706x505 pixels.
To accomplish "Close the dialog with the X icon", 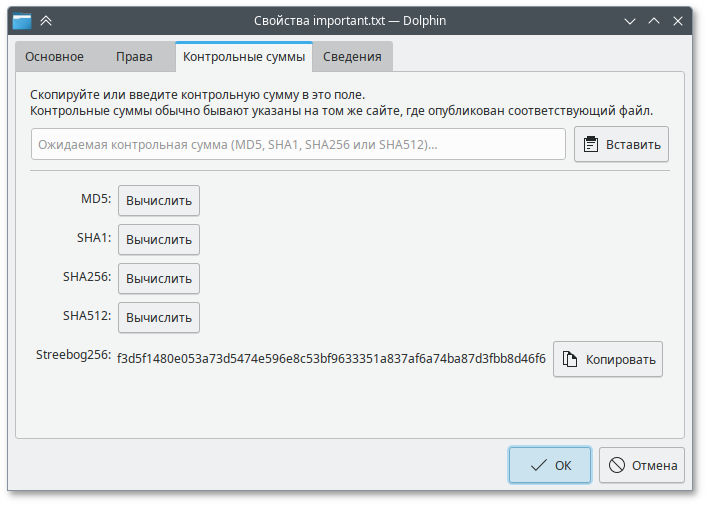I will click(x=680, y=20).
